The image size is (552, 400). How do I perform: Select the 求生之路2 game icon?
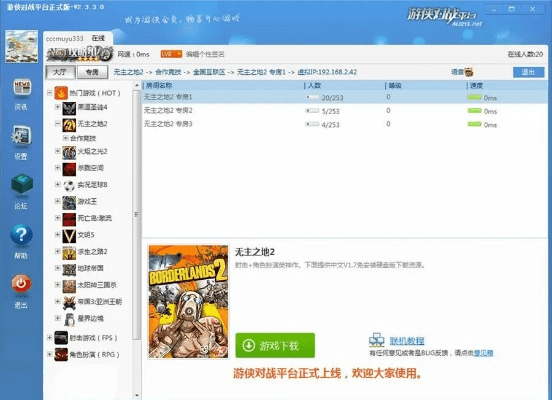pyautogui.click(x=69, y=253)
